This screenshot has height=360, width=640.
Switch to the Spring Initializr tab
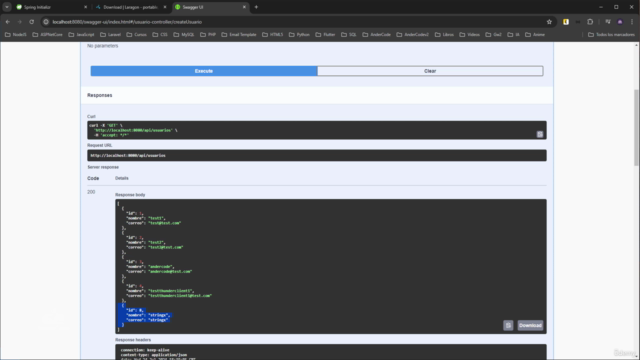[51, 7]
